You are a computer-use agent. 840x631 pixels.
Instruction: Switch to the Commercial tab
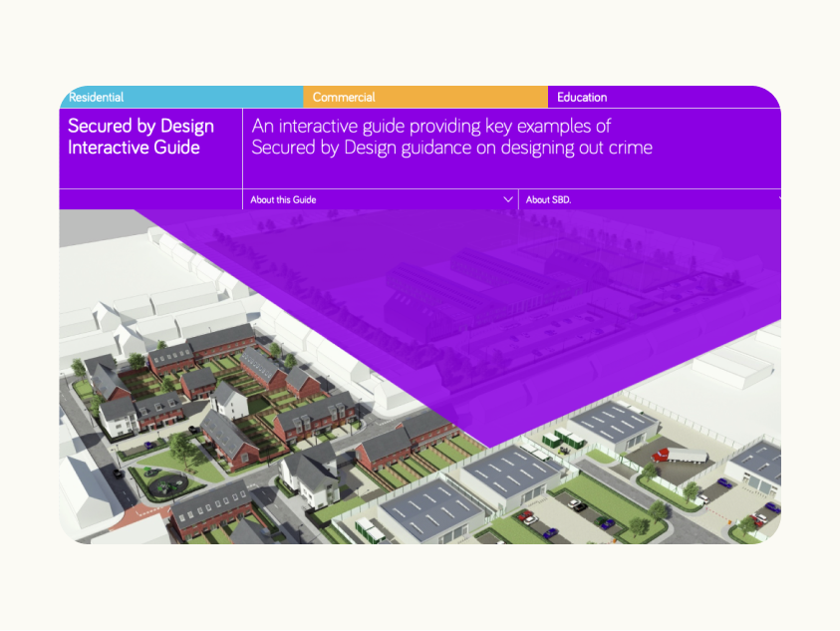425,97
